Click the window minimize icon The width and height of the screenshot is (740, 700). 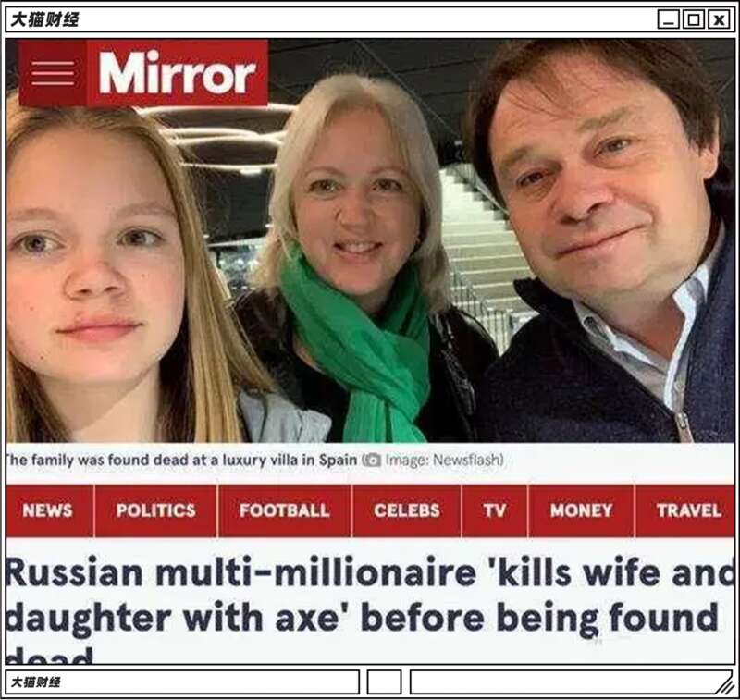point(668,19)
